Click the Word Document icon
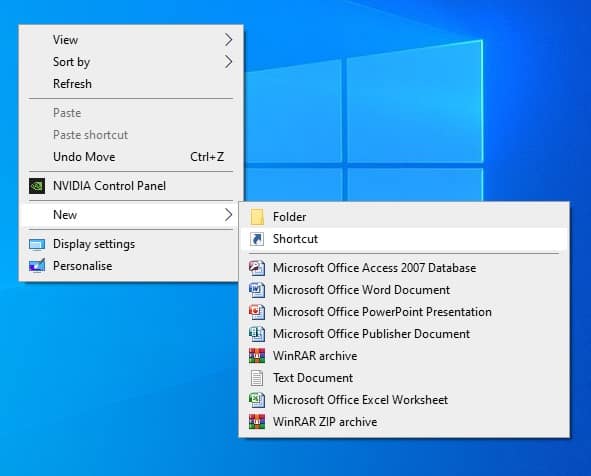 tap(257, 290)
